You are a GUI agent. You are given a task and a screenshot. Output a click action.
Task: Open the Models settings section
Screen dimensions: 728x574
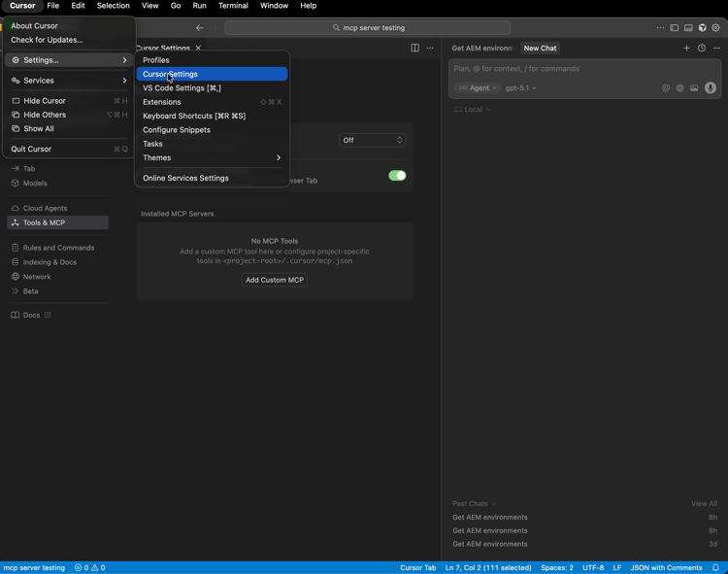[57, 183]
